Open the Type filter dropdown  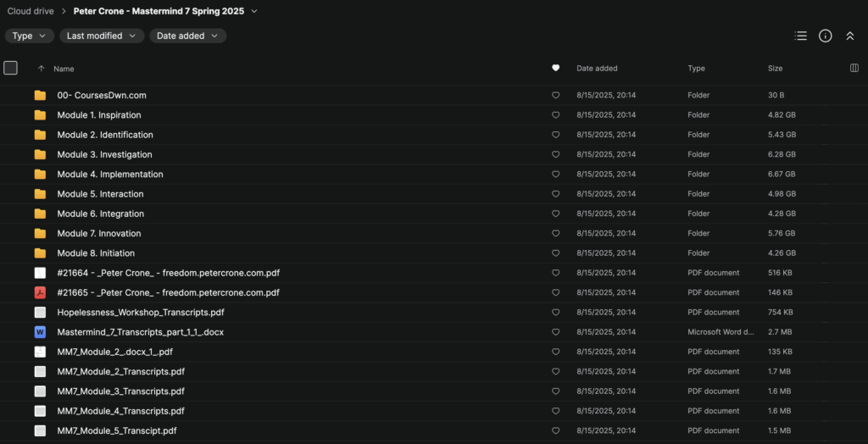point(30,36)
